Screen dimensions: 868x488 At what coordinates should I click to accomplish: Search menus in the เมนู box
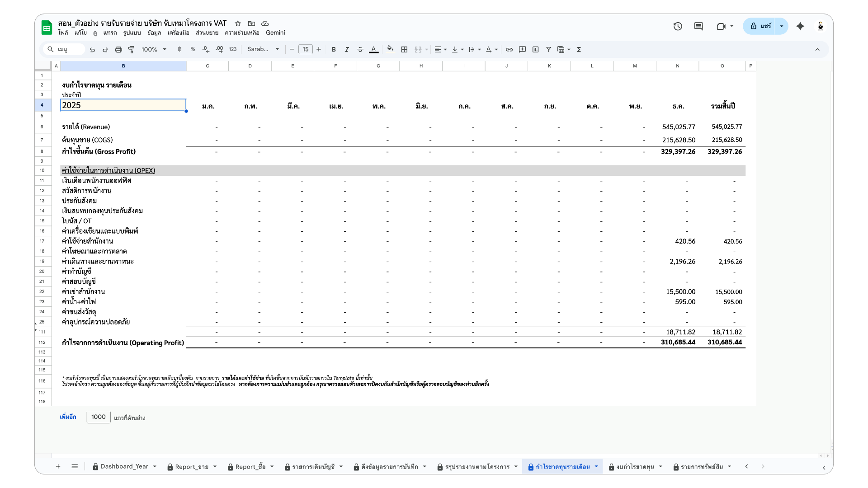point(65,50)
